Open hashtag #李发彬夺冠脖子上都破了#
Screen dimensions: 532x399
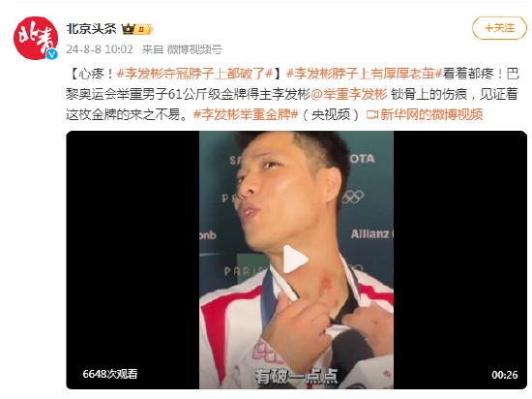point(194,74)
